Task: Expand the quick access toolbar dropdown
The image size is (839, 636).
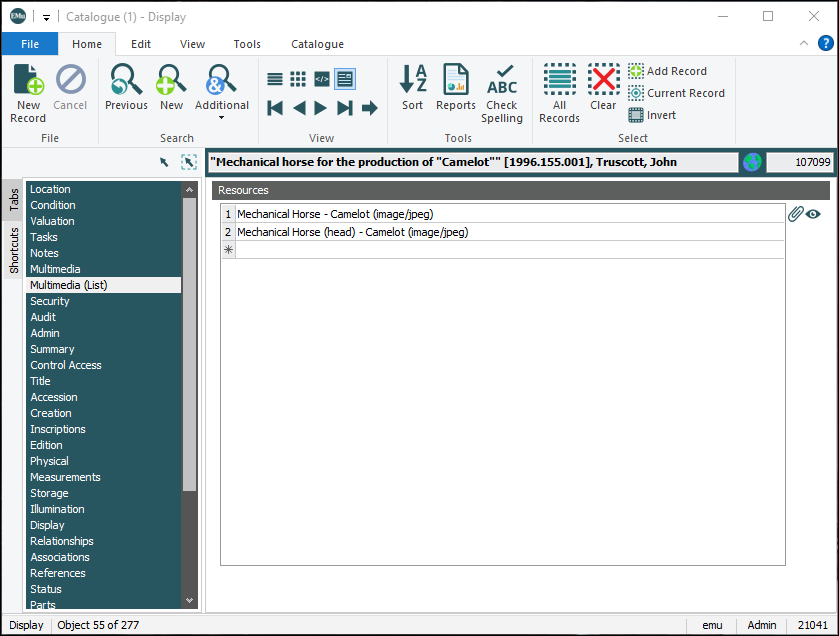Action: coord(44,16)
